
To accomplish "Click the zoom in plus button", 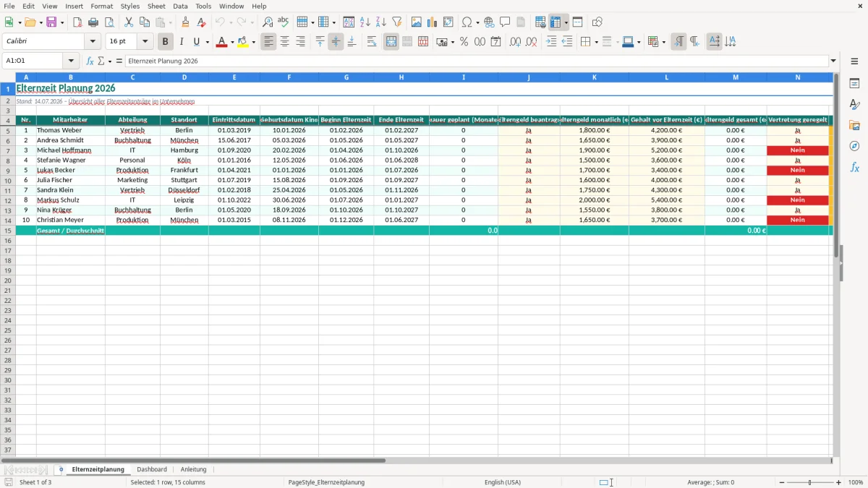I will [x=839, y=482].
